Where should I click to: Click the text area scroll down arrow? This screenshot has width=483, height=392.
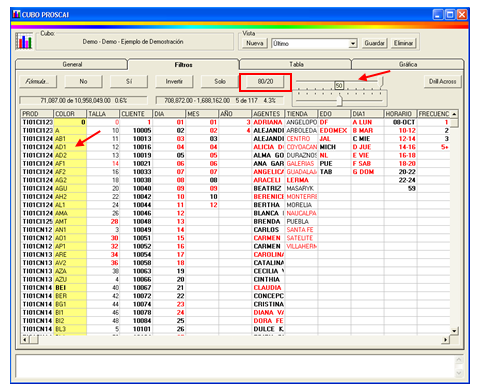459,373
